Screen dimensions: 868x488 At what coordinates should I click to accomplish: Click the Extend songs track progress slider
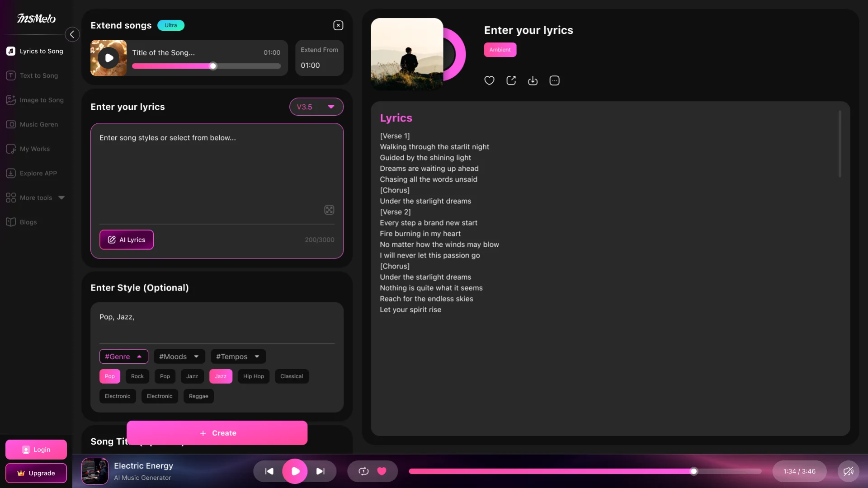coord(206,66)
